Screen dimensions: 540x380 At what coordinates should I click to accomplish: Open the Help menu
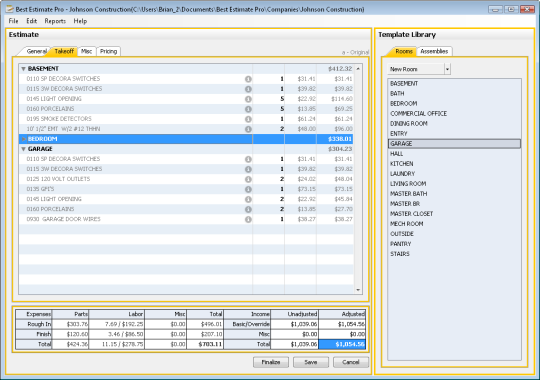(80, 21)
